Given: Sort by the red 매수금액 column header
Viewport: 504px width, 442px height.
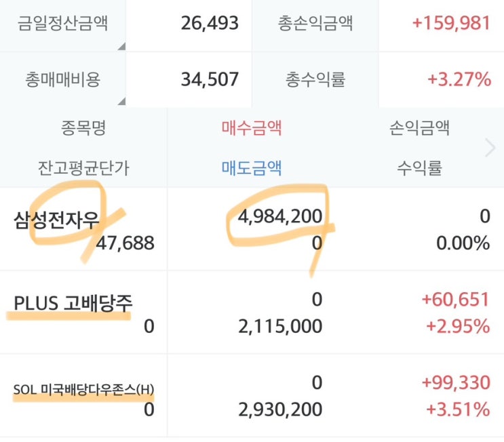Looking at the screenshot, I should click(252, 127).
